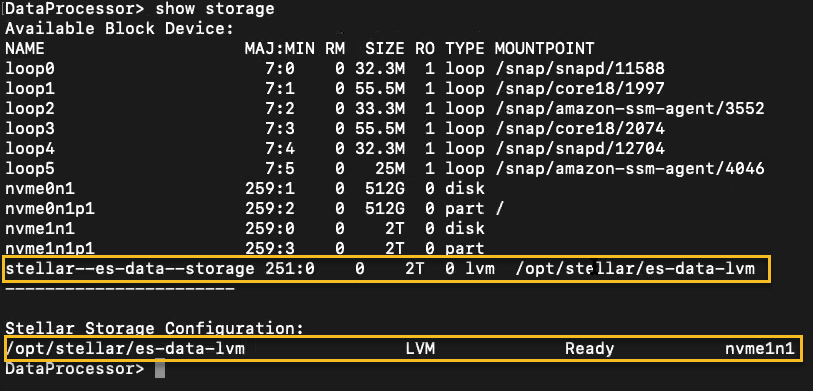Viewport: 813px width, 391px height.
Task: Click the stellar--es-data--storage device name
Action: [130, 269]
